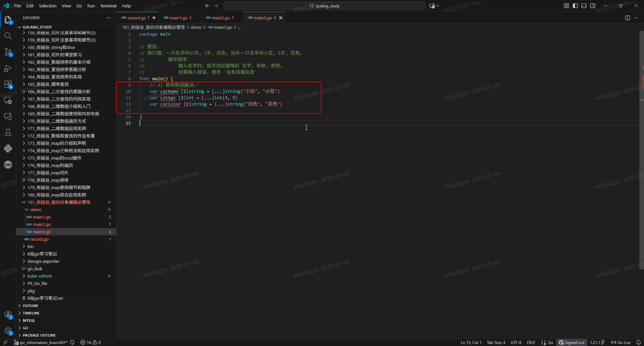Toggle the Primary Side Bar visibility

tap(575, 6)
